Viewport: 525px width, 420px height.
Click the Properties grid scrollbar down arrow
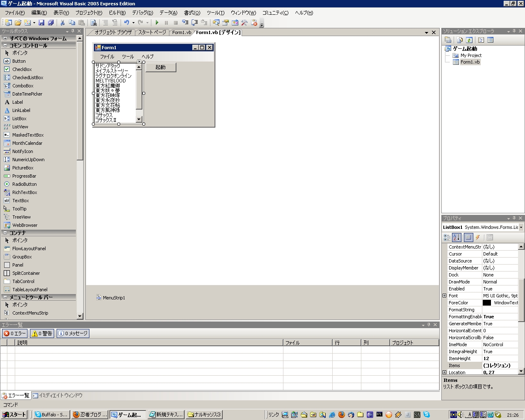(521, 371)
